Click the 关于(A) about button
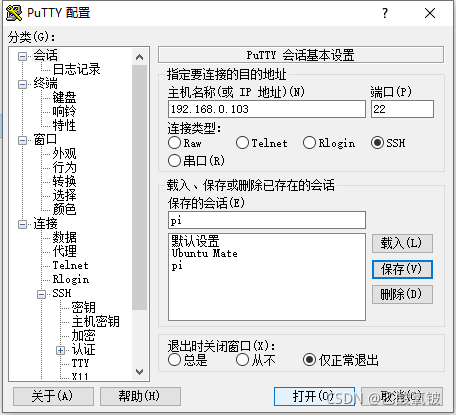 point(53,396)
